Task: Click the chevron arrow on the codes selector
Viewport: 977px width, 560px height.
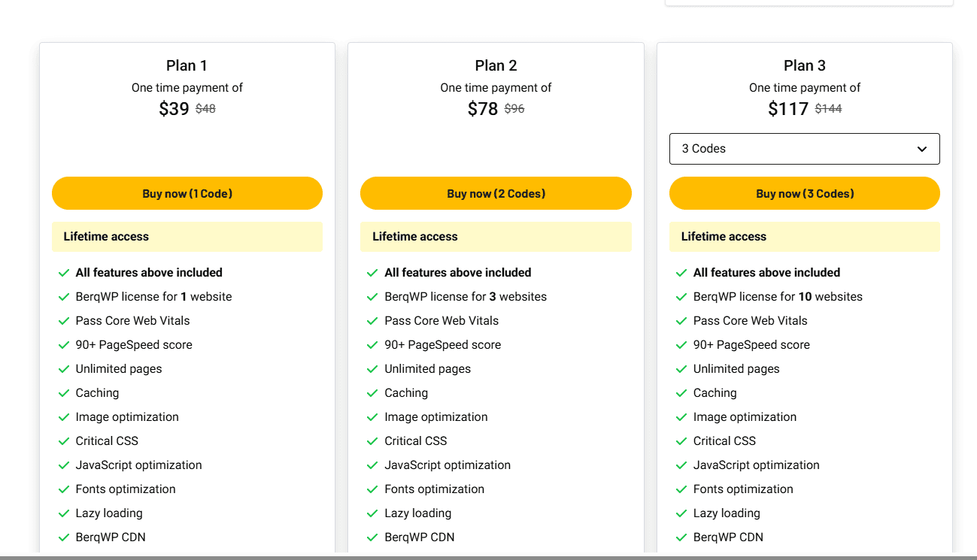Action: point(921,149)
